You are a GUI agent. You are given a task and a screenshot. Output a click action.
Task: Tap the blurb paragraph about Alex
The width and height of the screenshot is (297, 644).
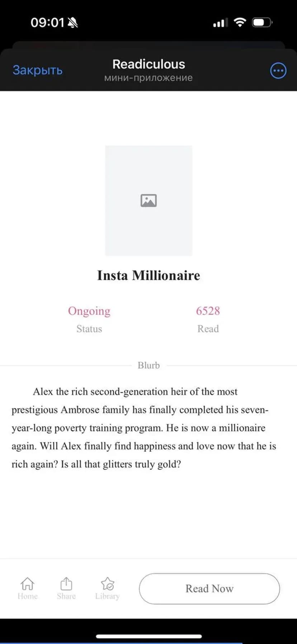coord(144,428)
